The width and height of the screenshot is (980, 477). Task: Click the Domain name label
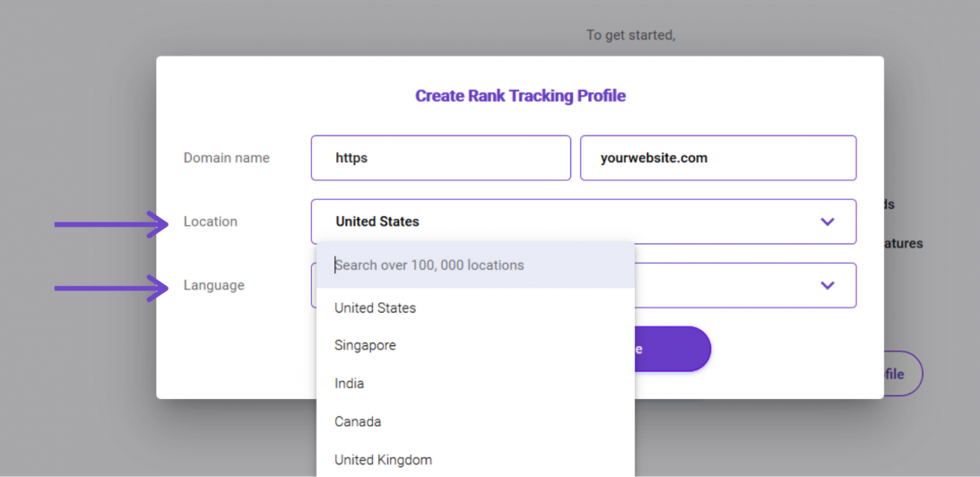tap(226, 158)
